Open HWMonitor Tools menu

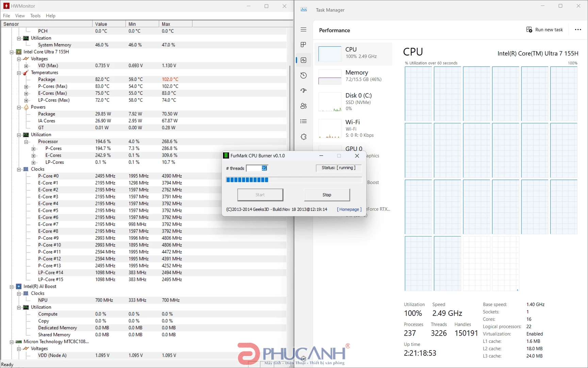tap(35, 16)
